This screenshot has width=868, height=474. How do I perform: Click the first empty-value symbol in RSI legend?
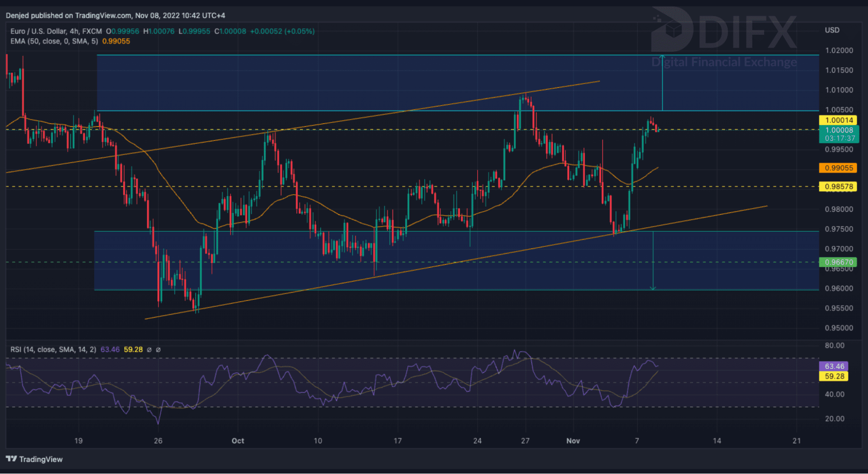149,350
